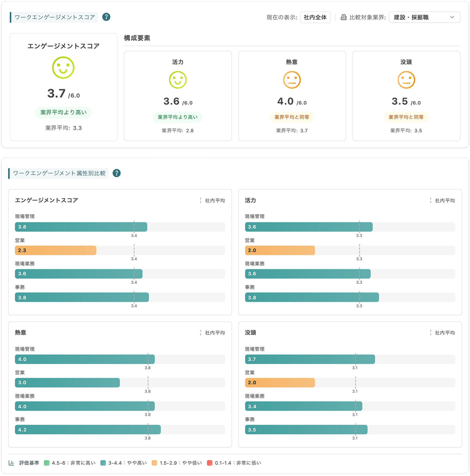
Task: Click the bar chart icon beside 評価基準
Action: 11,463
